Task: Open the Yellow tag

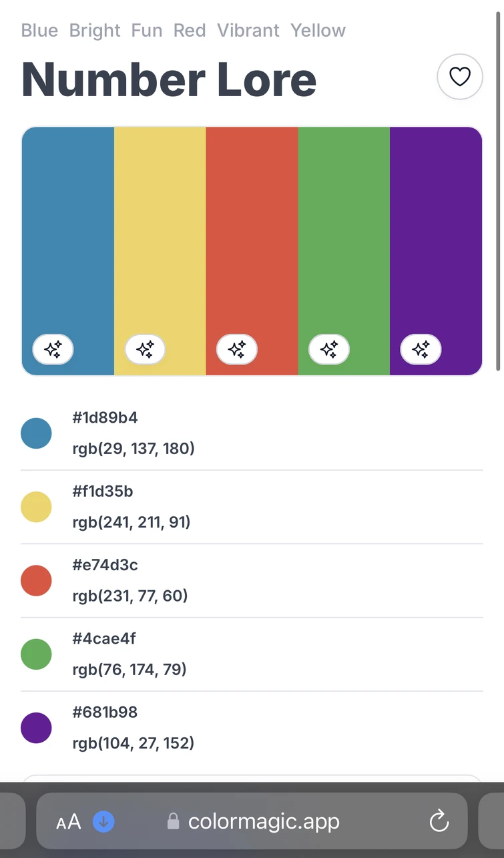Action: tap(318, 30)
